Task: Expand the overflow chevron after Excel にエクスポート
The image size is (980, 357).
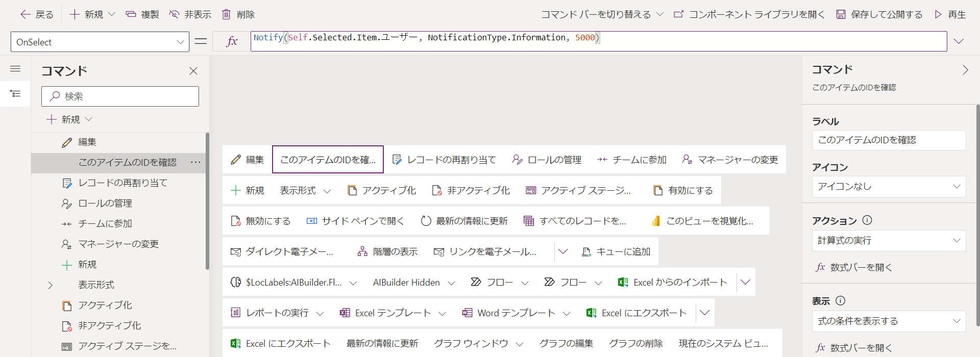Action: coord(705,313)
